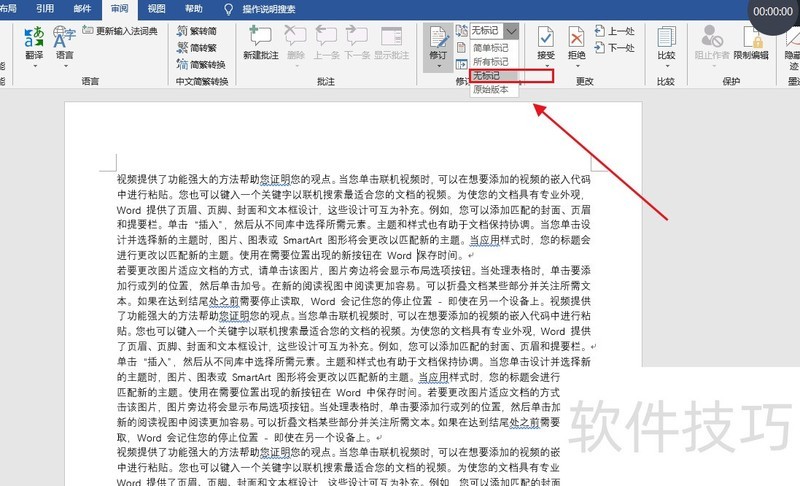The width and height of the screenshot is (800, 486).
Task: Choose 无标记 option in the open list
Action: (494, 75)
